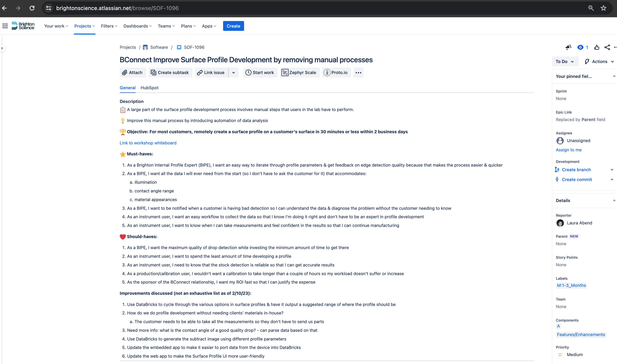
Task: Expand the Actions dropdown menu
Action: click(x=600, y=61)
